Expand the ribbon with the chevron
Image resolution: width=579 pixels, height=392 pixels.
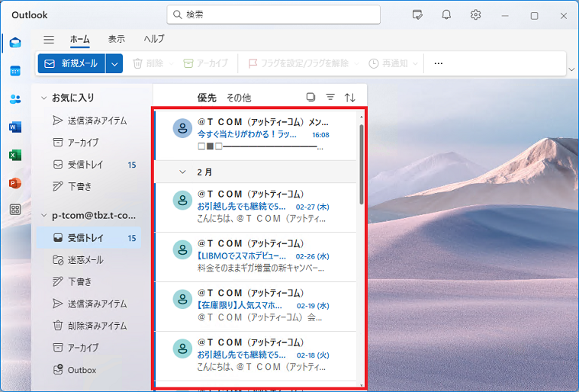click(x=571, y=69)
